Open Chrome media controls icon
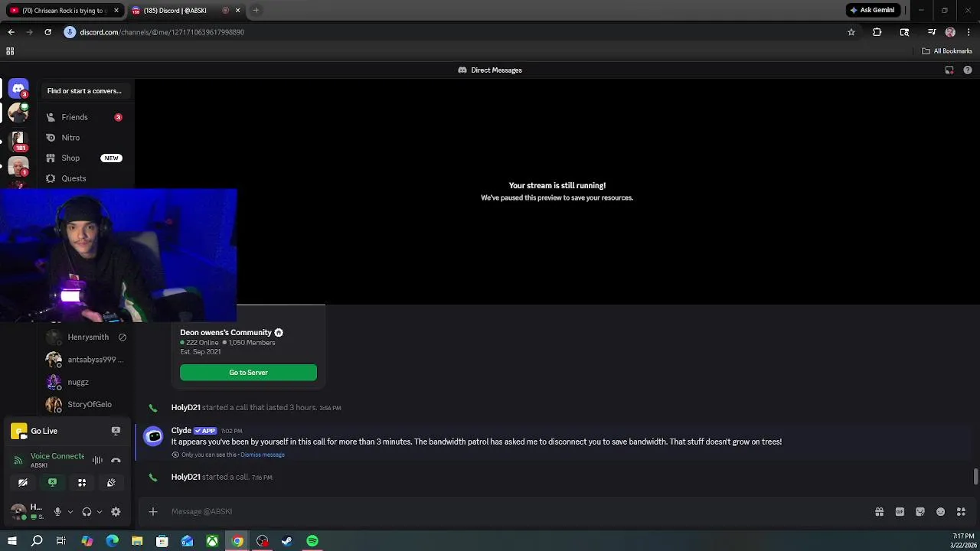980x551 pixels. point(931,32)
